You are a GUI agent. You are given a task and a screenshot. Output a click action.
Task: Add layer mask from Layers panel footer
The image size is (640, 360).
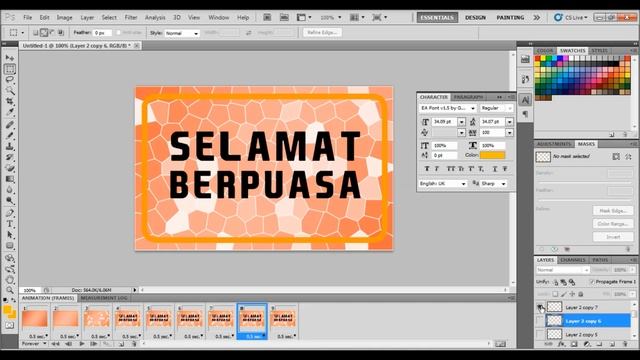tap(574, 344)
